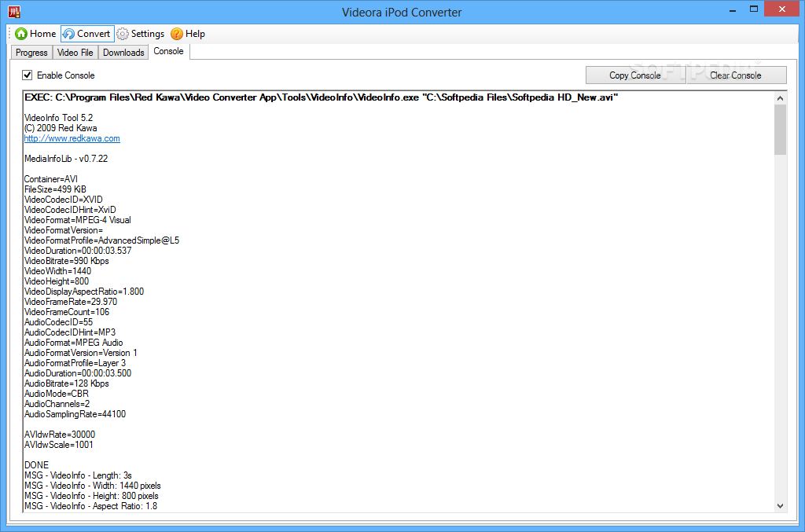Viewport: 805px width, 532px height.
Task: Click the 'AVIdwScale=1001' line
Action: click(58, 445)
